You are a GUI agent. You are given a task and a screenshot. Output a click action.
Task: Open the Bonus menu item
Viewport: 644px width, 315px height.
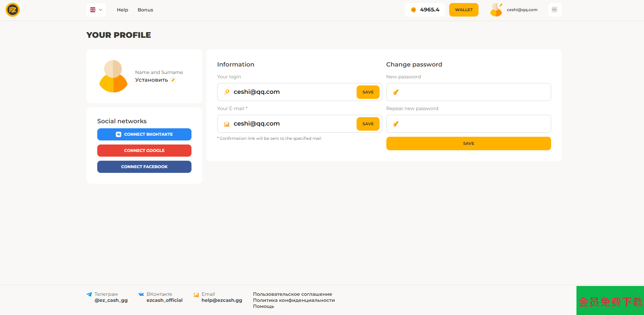point(145,10)
